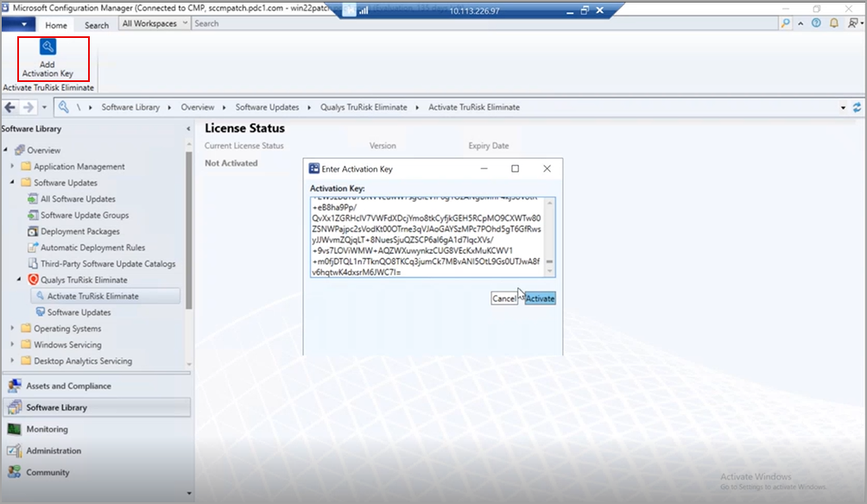Switch to the Monitoring workspace
This screenshot has height=504, width=867.
(x=54, y=429)
